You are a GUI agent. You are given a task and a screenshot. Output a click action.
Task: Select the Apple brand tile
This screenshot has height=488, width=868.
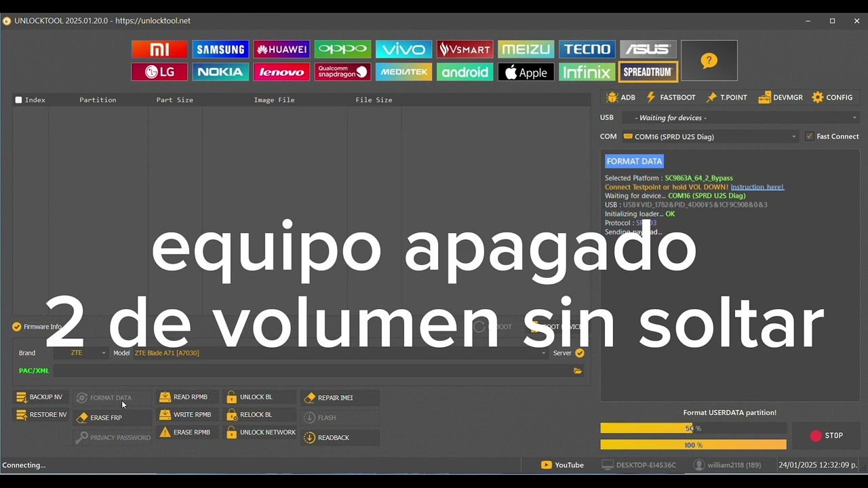coord(526,72)
